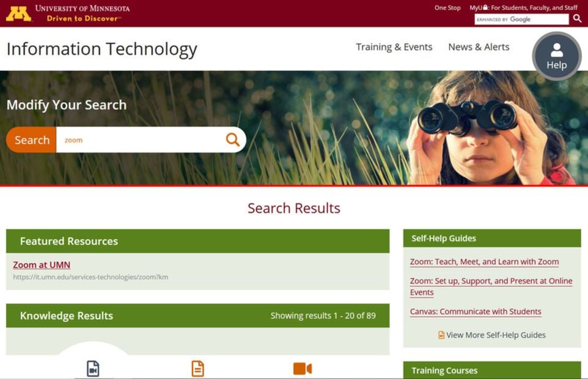Viewport: 588px width, 379px height.
Task: Click the University of Minnesota wordmark text
Action: coord(83,8)
